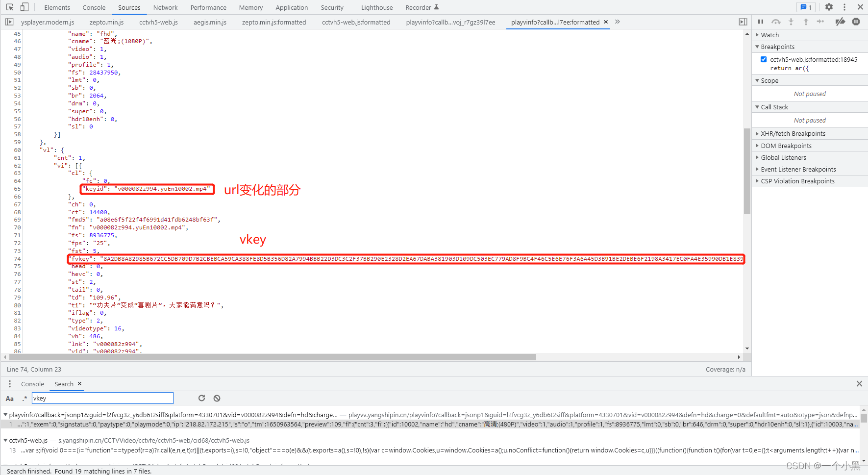This screenshot has height=475, width=868.
Task: Click the "fvkey" line in code
Action: click(x=406, y=259)
